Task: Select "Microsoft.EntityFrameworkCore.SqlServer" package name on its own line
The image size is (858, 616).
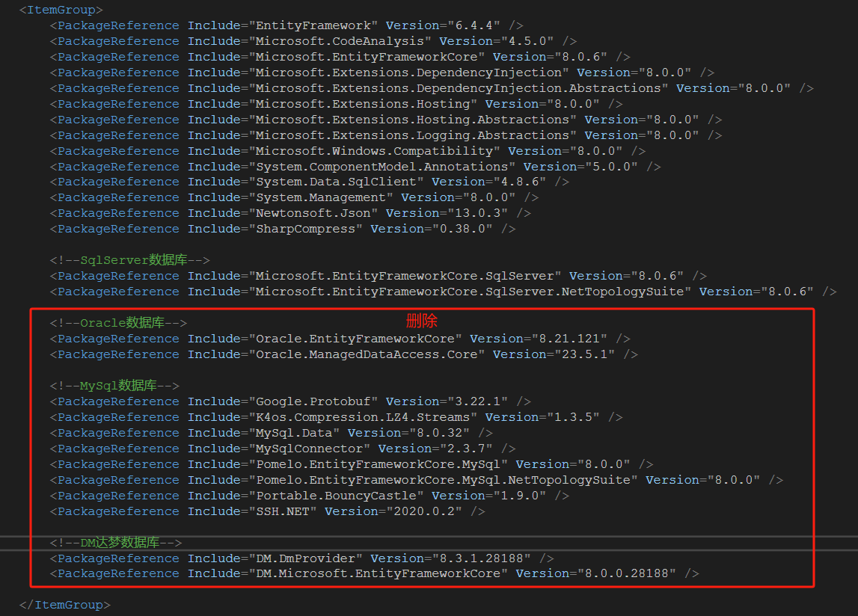Action: pos(405,277)
